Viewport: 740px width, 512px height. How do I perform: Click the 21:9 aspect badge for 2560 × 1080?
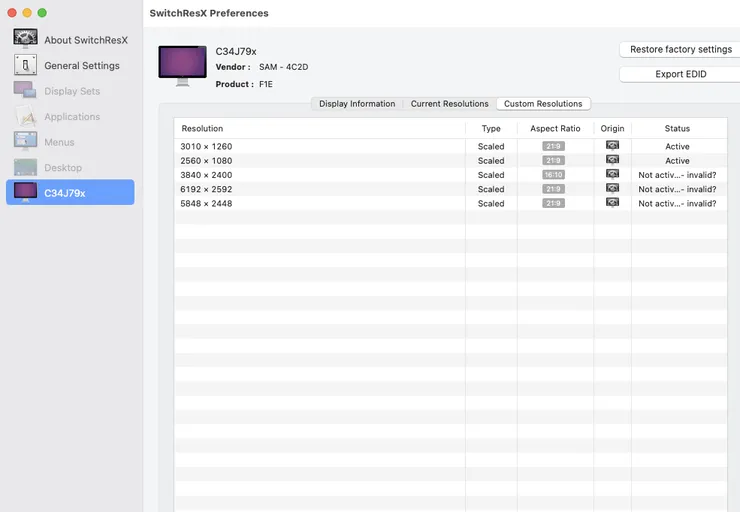pyautogui.click(x=553, y=160)
